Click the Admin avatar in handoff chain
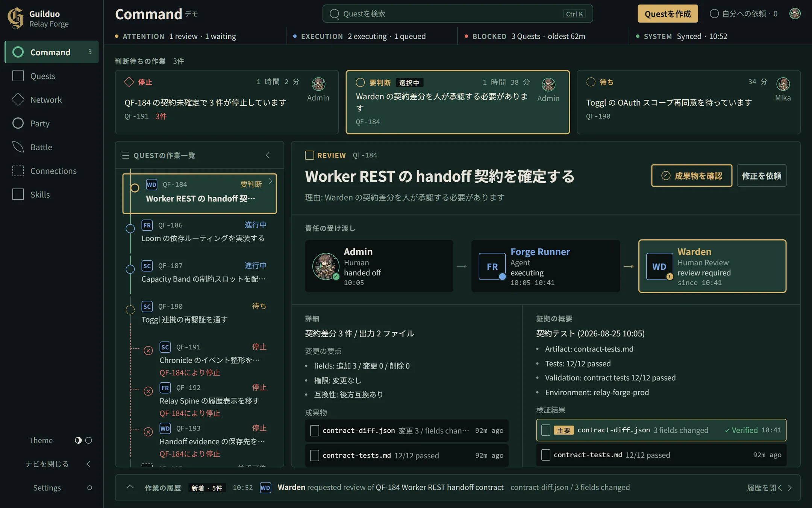 coord(326,266)
